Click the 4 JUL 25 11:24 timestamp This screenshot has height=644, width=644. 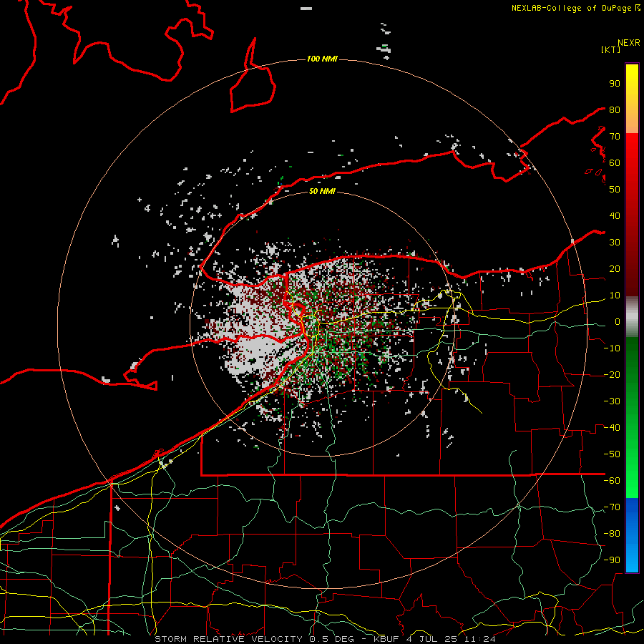pyautogui.click(x=451, y=639)
